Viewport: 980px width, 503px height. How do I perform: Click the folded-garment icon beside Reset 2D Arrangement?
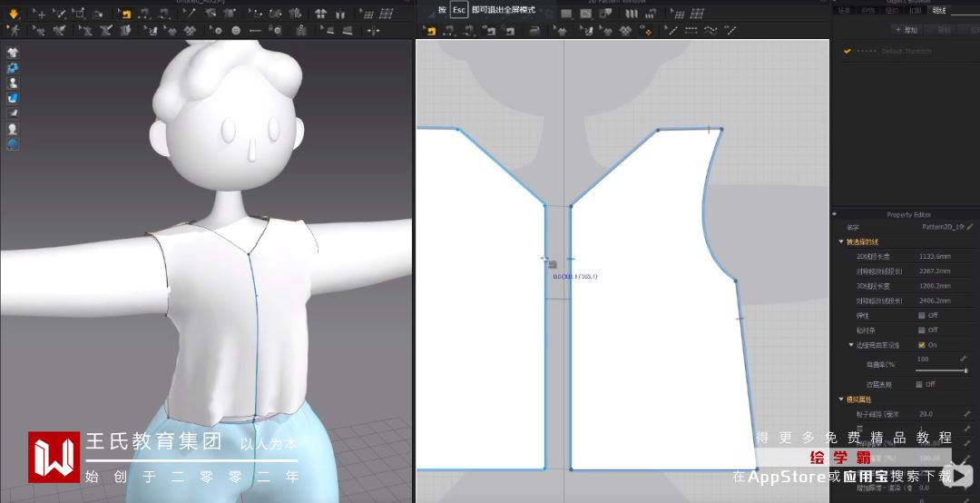coord(340,14)
